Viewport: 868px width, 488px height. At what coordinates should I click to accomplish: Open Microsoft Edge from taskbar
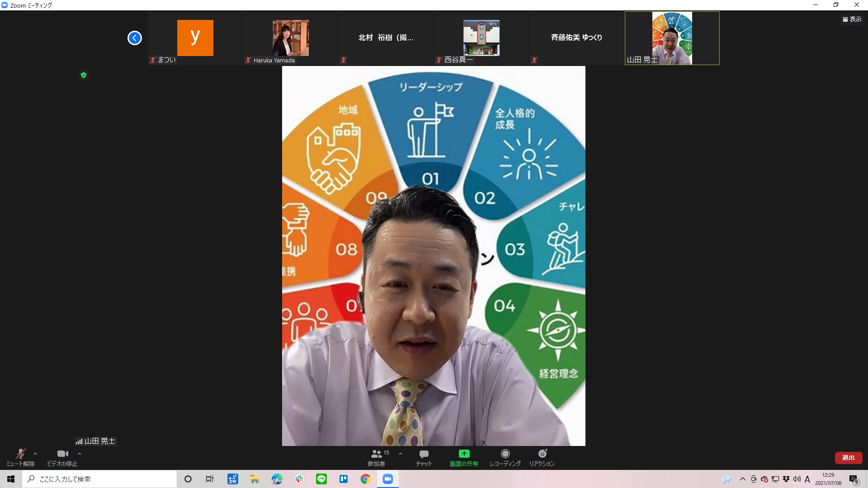pyautogui.click(x=277, y=479)
